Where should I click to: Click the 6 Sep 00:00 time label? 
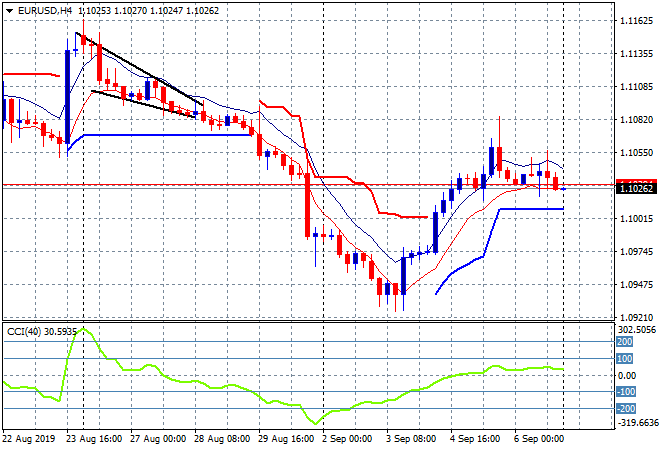(541, 438)
